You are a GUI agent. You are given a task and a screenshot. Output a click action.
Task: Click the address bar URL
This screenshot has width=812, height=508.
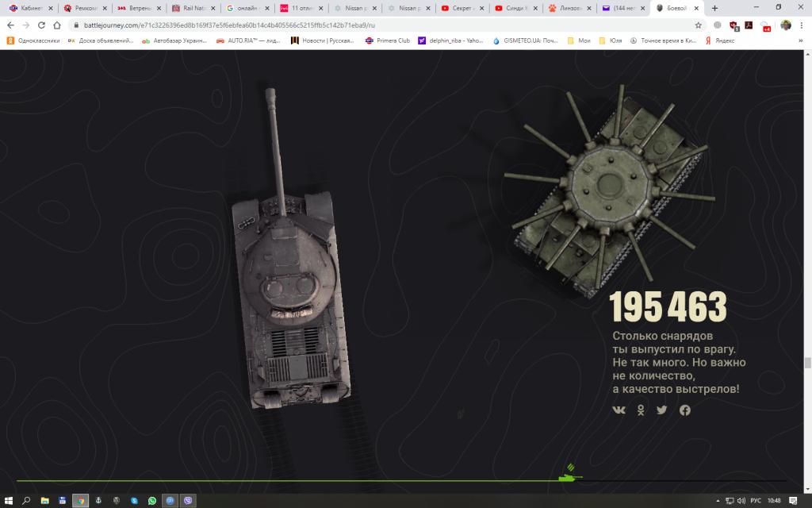[229, 25]
